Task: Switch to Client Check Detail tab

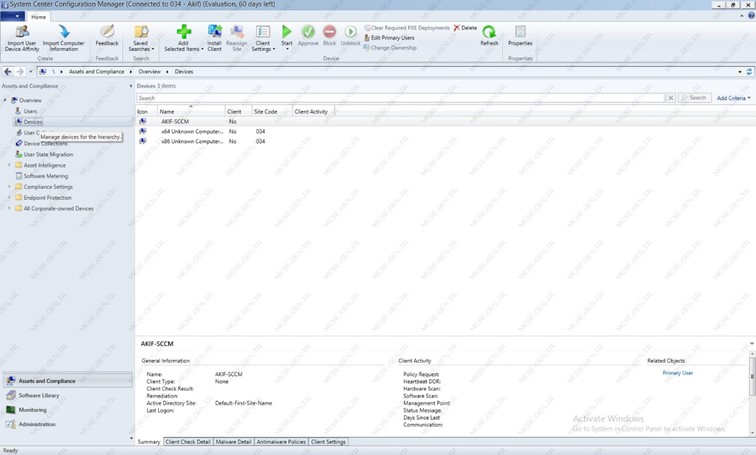Action: tap(188, 442)
